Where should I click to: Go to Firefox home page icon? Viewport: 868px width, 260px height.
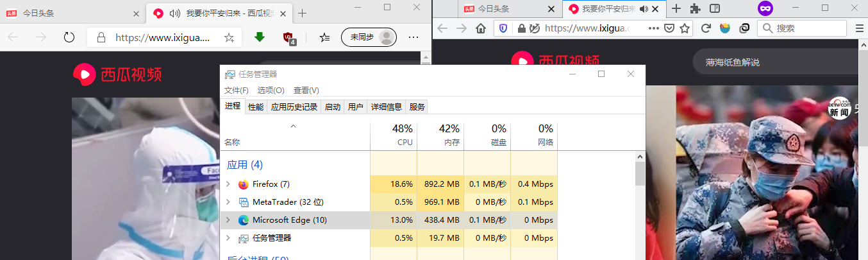point(481,28)
